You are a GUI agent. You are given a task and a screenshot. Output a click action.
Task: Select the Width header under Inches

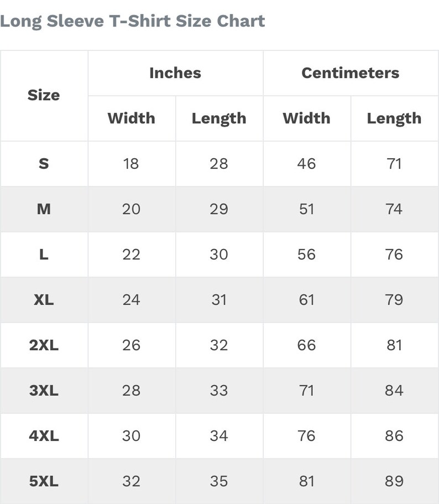point(132,118)
